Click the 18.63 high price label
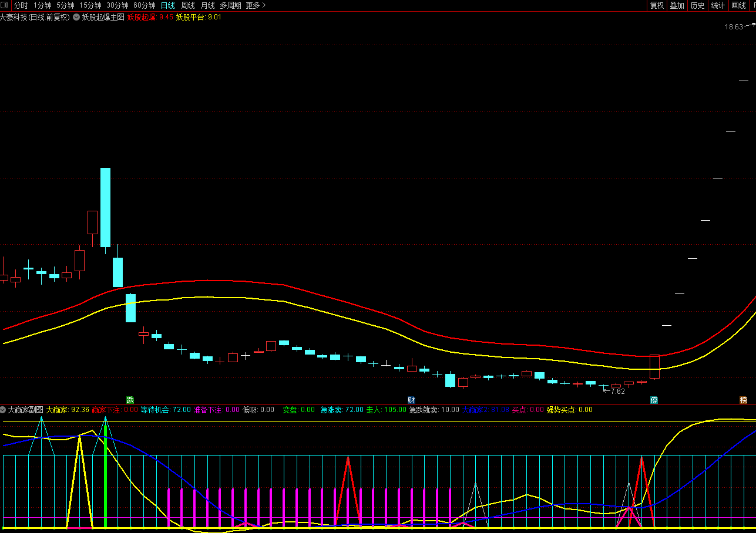 point(734,26)
